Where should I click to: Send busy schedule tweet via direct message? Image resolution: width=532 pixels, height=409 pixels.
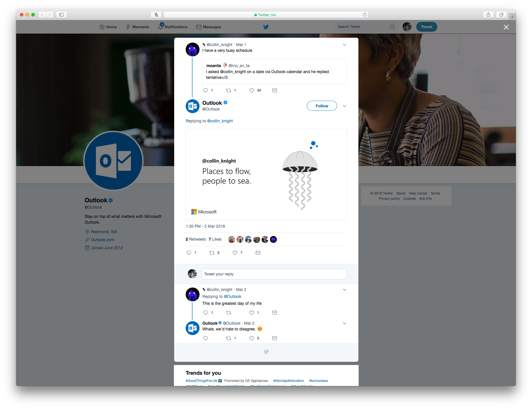click(275, 90)
